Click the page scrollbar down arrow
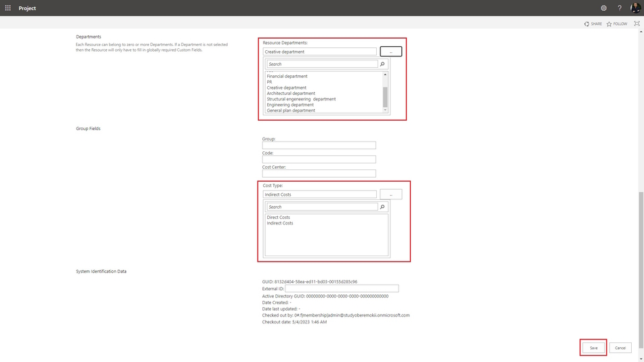The width and height of the screenshot is (644, 362). pos(641,359)
